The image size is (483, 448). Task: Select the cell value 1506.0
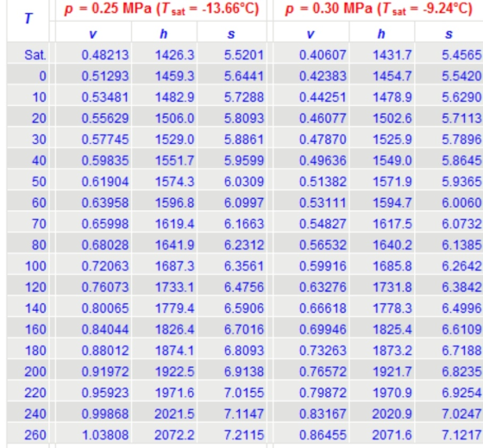[x=174, y=118]
